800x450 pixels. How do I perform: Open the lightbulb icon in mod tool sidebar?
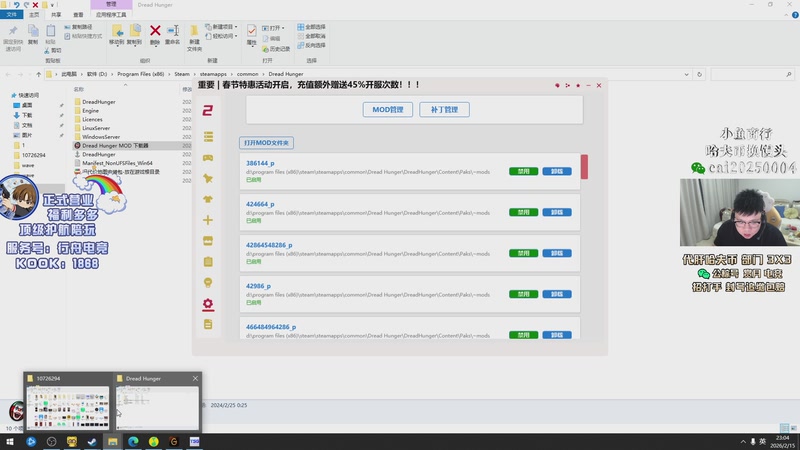pos(208,283)
